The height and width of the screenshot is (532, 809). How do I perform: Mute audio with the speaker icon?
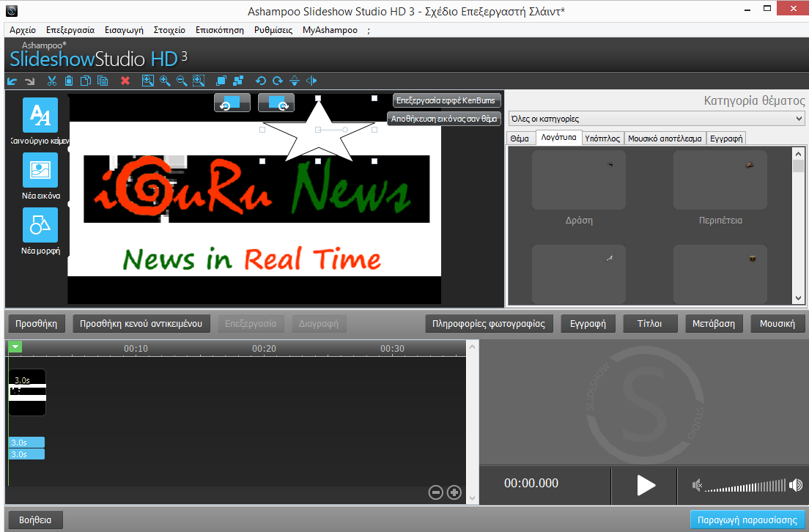pyautogui.click(x=698, y=485)
